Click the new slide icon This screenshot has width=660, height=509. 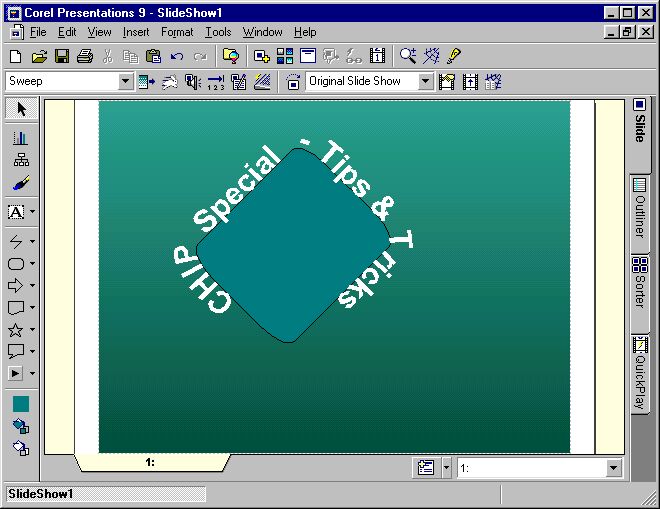(261, 56)
